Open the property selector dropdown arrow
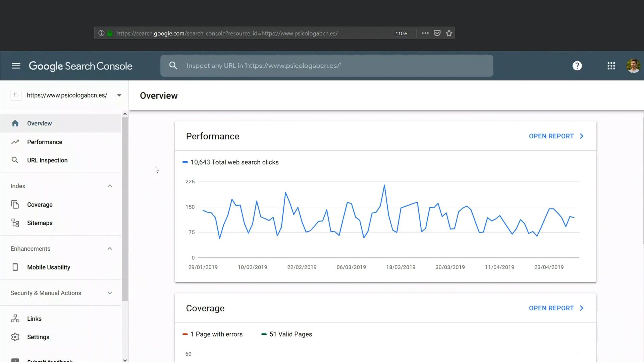 point(119,95)
